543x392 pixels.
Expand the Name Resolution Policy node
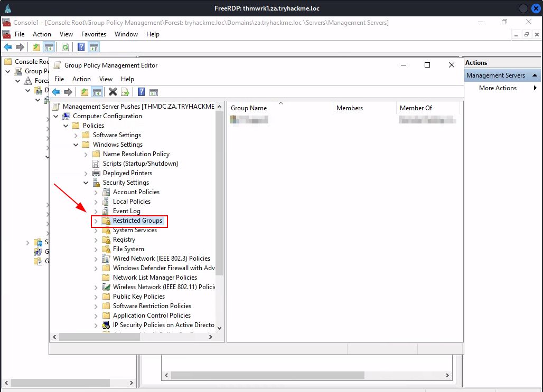86,154
